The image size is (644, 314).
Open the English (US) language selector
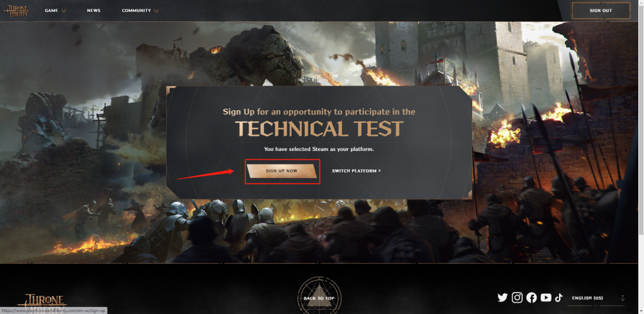pos(587,298)
